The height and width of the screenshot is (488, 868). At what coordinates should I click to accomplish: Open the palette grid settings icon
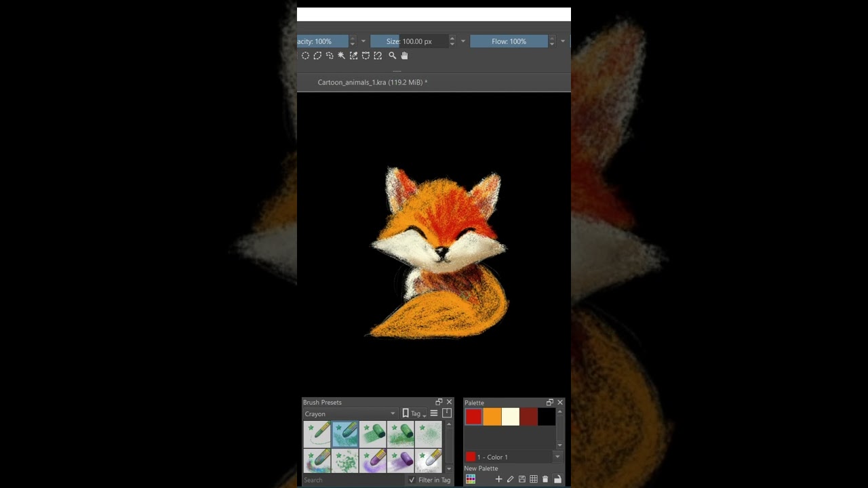[x=534, y=479]
